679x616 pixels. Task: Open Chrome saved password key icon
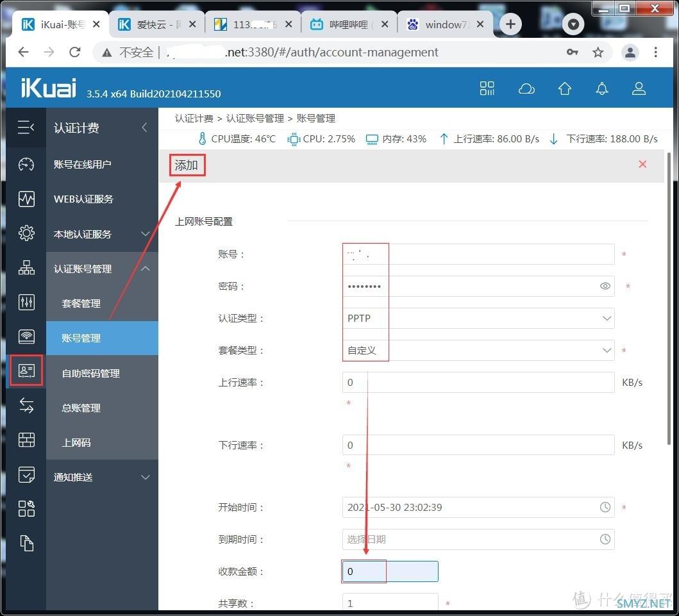coord(572,53)
